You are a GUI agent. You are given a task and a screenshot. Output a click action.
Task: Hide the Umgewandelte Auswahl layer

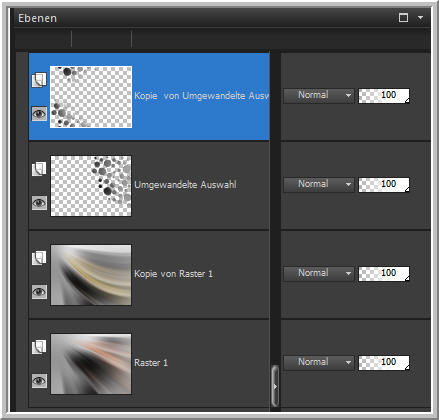pos(39,203)
